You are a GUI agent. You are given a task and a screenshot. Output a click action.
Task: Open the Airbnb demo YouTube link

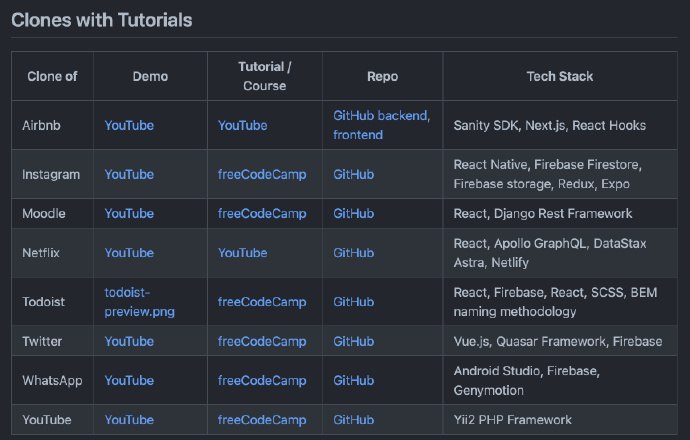[129, 125]
